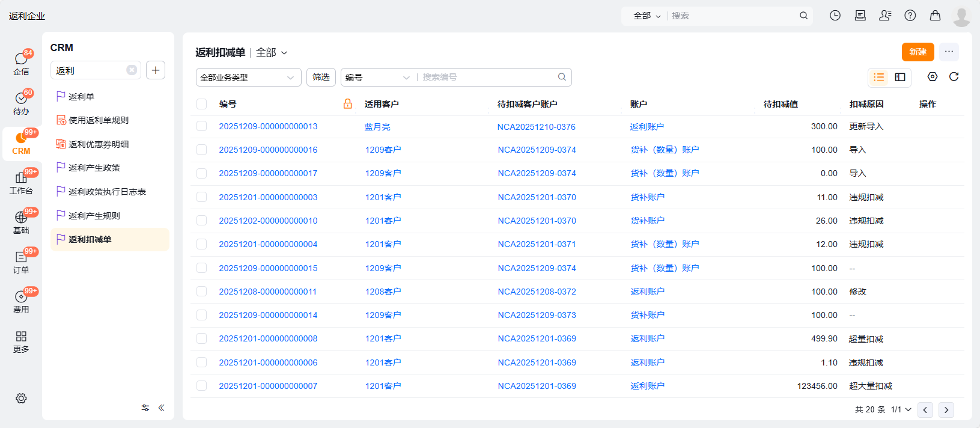Image resolution: width=980 pixels, height=428 pixels.
Task: Open the 全部业务类型 dropdown
Action: coord(248,77)
